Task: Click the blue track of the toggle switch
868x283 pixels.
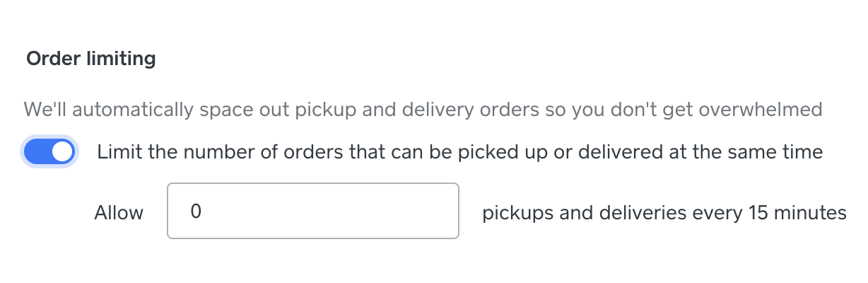Action: point(37,152)
